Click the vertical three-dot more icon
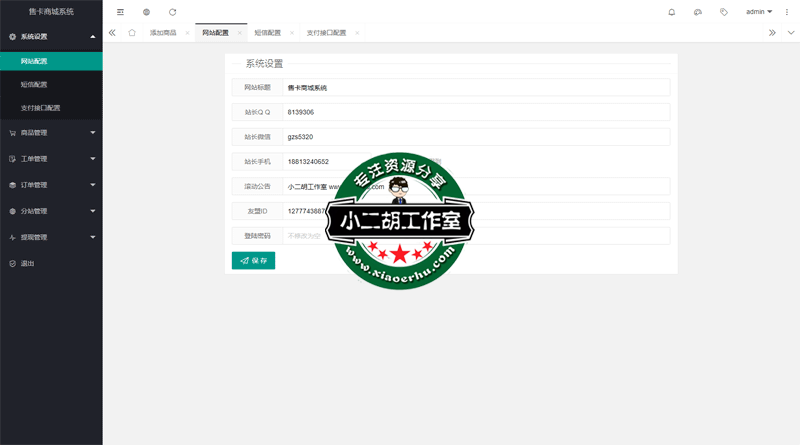The height and width of the screenshot is (445, 800). click(x=788, y=12)
